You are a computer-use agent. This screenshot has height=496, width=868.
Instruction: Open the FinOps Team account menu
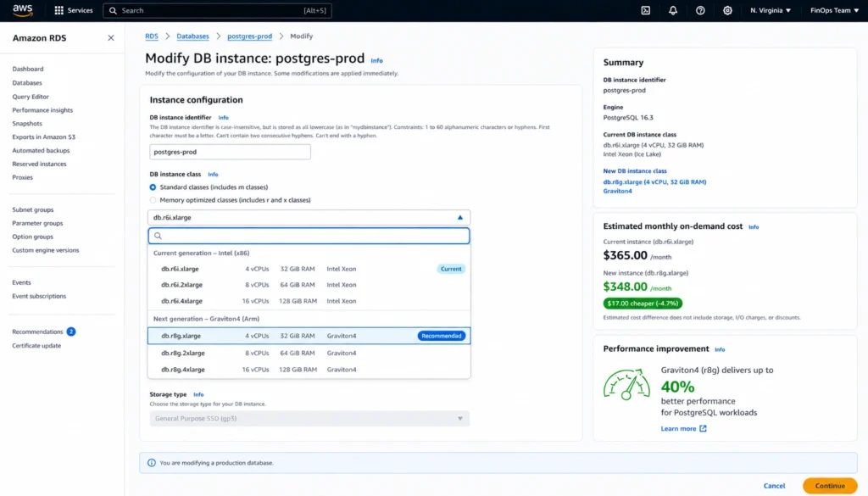pyautogui.click(x=835, y=10)
